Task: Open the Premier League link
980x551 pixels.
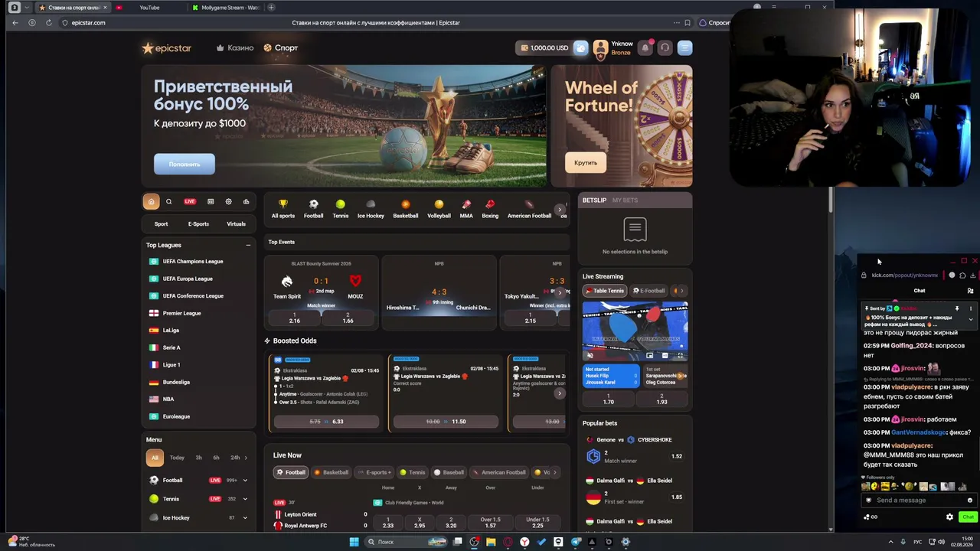Action: [181, 313]
